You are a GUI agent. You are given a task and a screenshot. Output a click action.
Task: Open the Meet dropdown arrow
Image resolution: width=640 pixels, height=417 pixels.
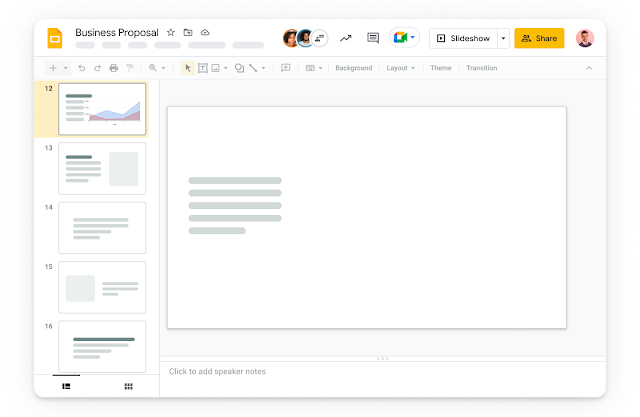click(x=412, y=38)
